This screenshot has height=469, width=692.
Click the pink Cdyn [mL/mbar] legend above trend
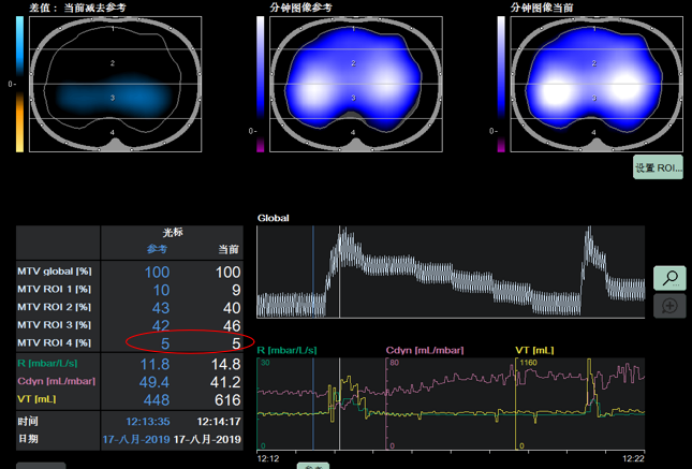coord(425,350)
